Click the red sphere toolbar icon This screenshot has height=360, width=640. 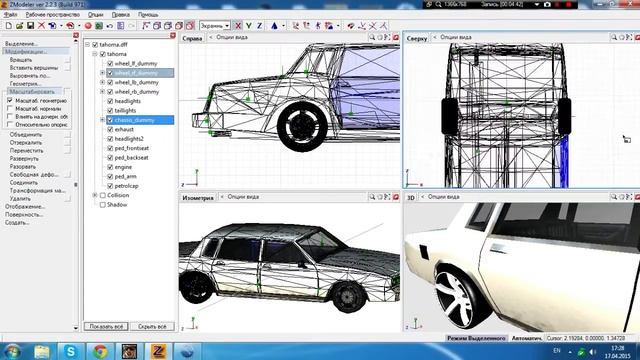88,26
